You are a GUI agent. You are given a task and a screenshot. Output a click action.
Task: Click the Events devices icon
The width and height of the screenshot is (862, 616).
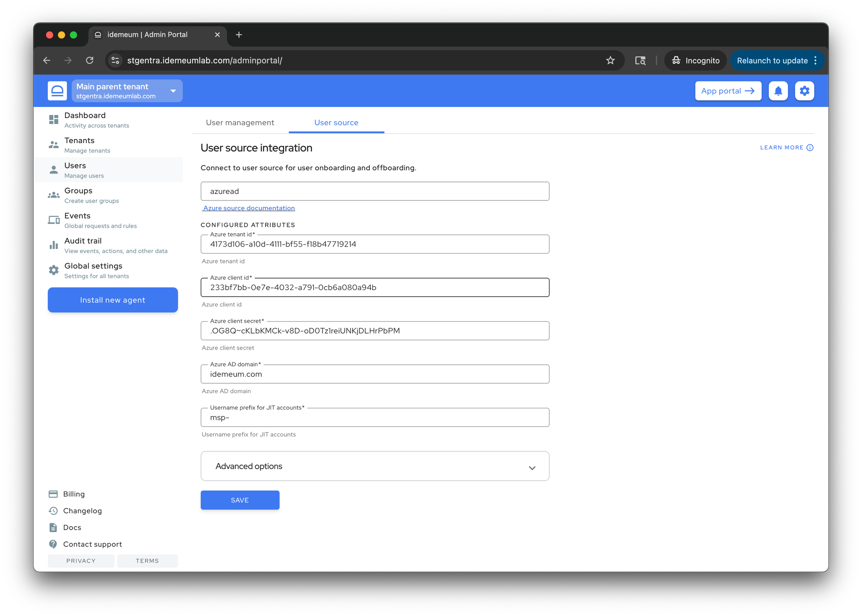pyautogui.click(x=53, y=220)
